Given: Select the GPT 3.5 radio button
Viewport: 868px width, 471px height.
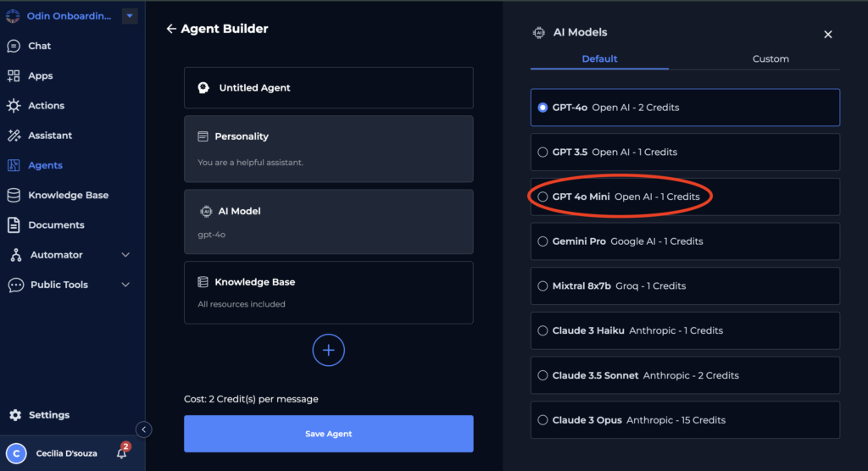Looking at the screenshot, I should (542, 152).
